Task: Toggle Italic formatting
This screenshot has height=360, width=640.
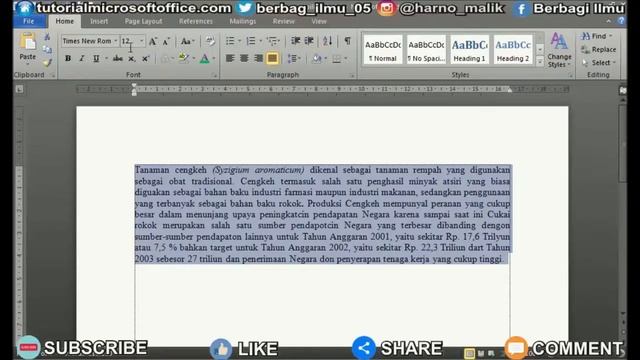Action: pyautogui.click(x=82, y=59)
